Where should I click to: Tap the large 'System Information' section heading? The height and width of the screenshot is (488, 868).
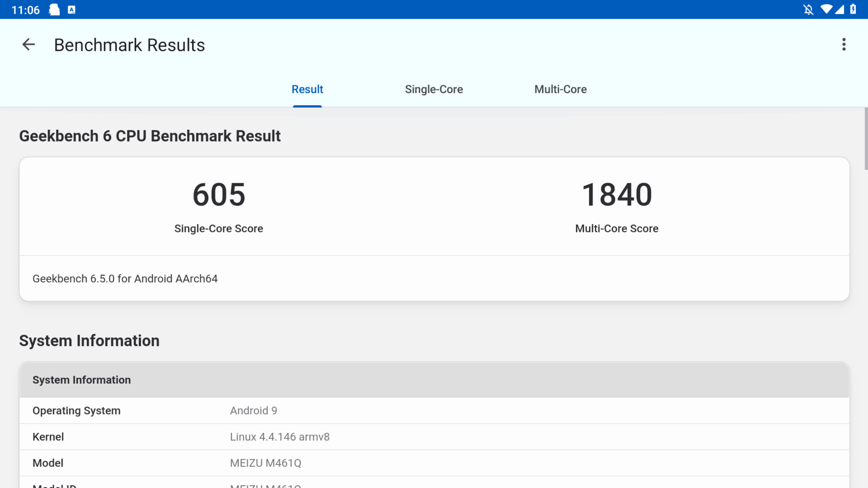(x=89, y=341)
